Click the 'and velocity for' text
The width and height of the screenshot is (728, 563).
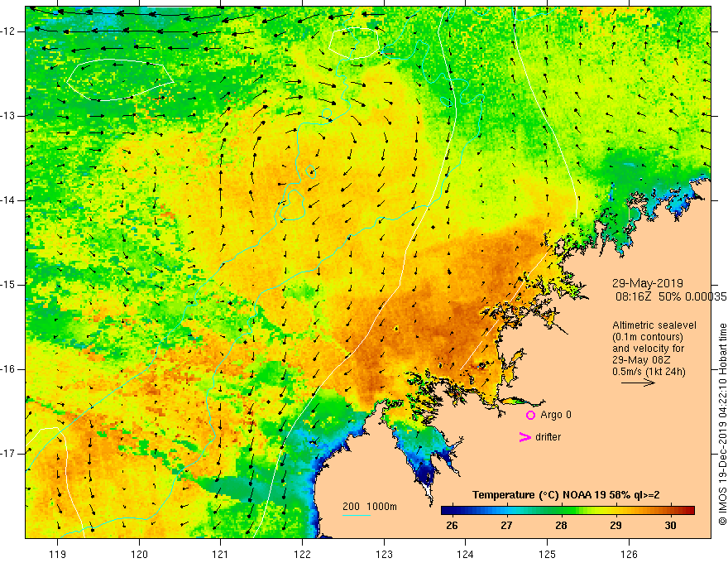(x=648, y=349)
